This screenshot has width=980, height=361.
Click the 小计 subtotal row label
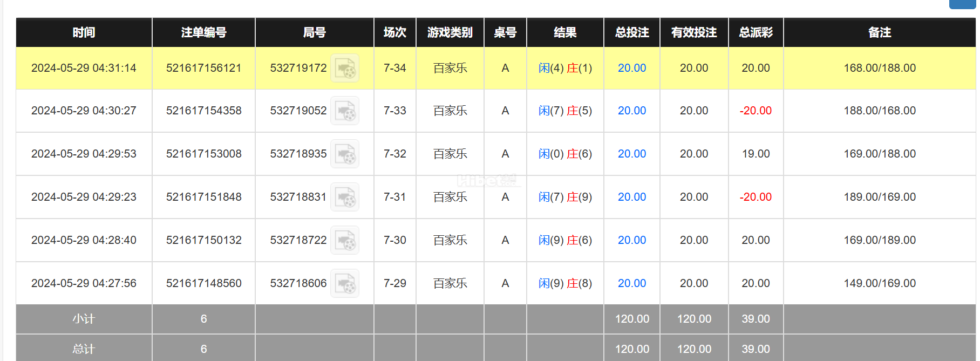(84, 319)
